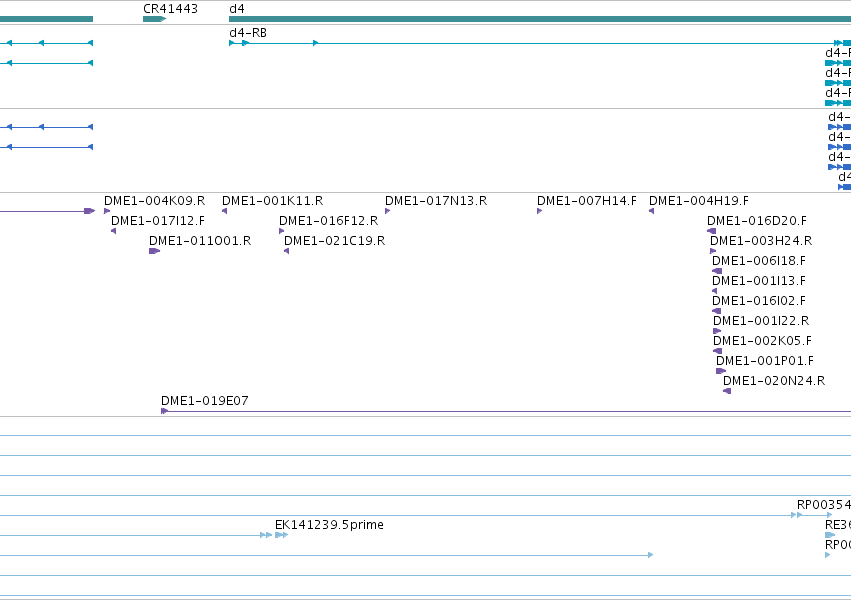851x600 pixels.
Task: Select the DME1-021C19.R arrow glyph
Action: pyautogui.click(x=287, y=251)
